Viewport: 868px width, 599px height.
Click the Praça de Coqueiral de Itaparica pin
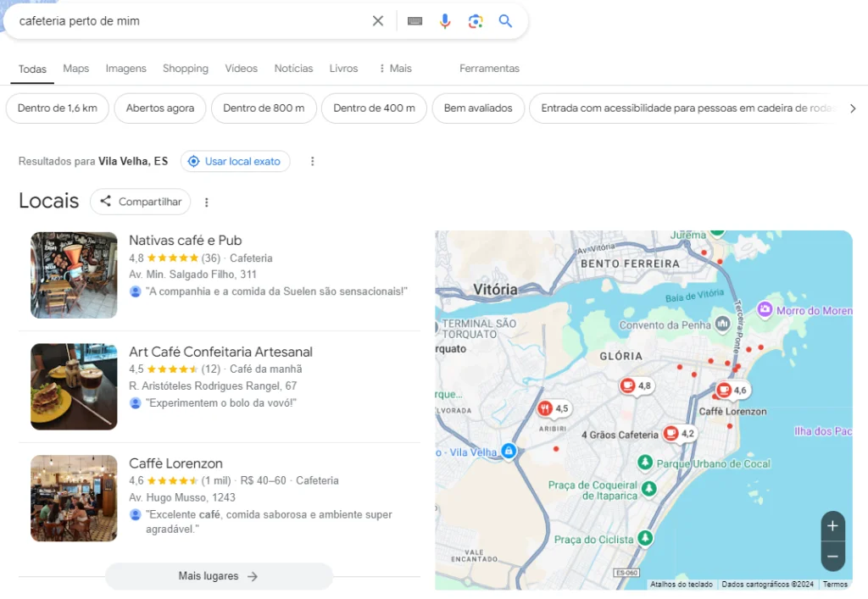(x=648, y=488)
